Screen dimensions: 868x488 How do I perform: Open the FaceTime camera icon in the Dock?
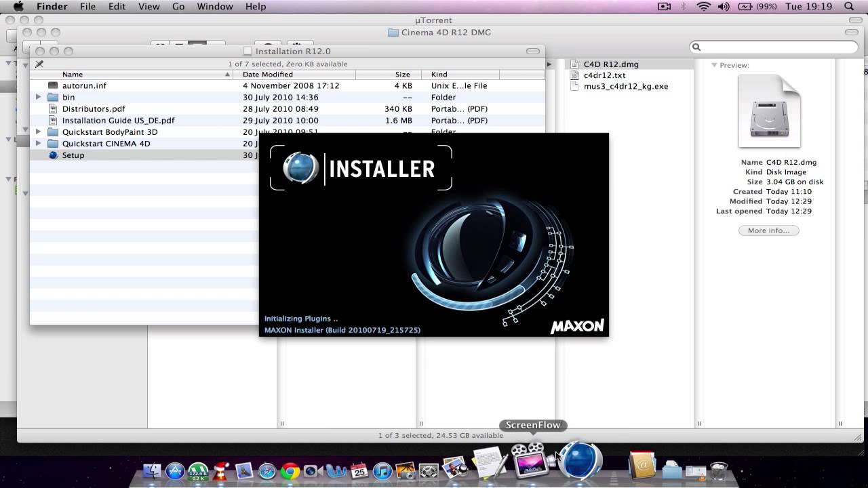click(x=313, y=471)
